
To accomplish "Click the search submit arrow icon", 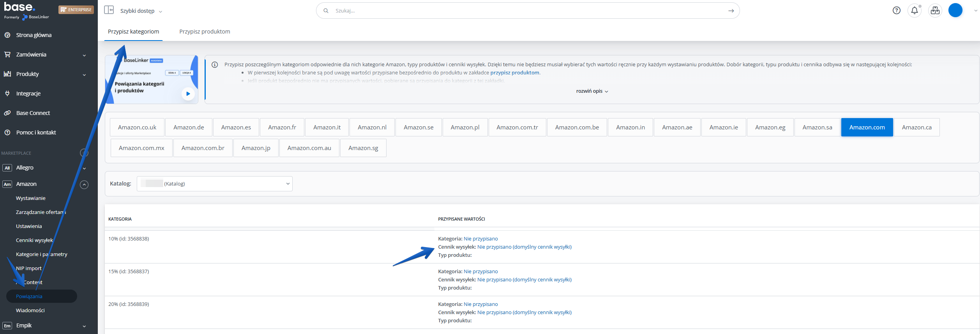I will [731, 11].
